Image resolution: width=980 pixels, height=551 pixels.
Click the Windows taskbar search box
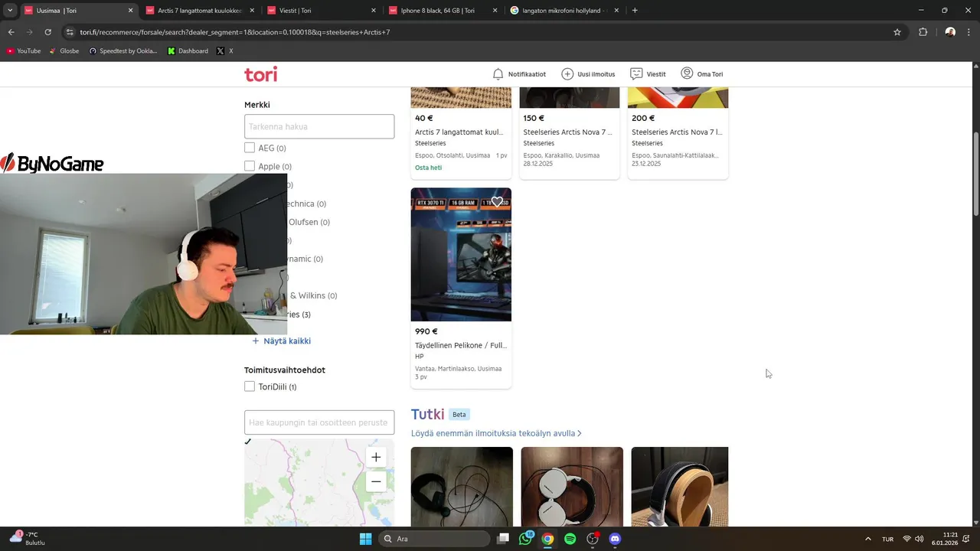point(434,539)
